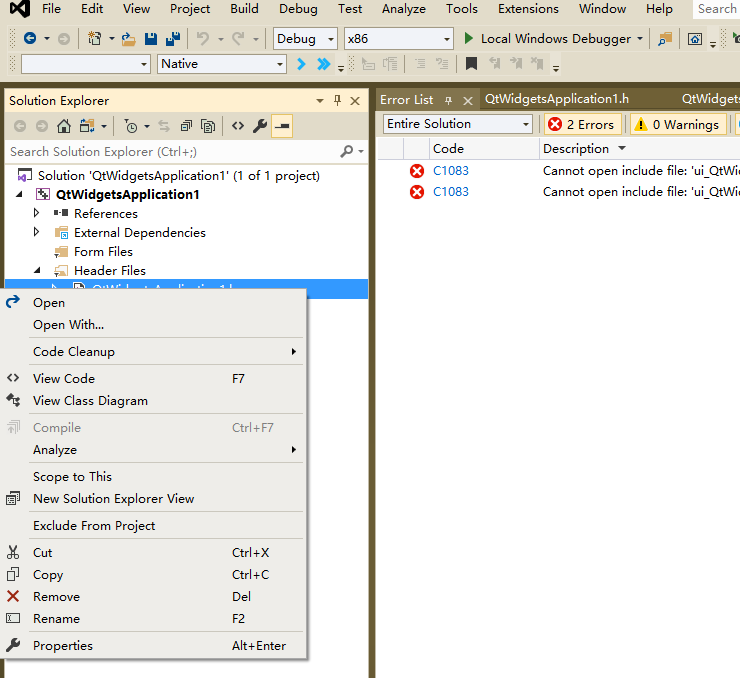
Task: Click the Show All Files icon
Action: point(208,126)
